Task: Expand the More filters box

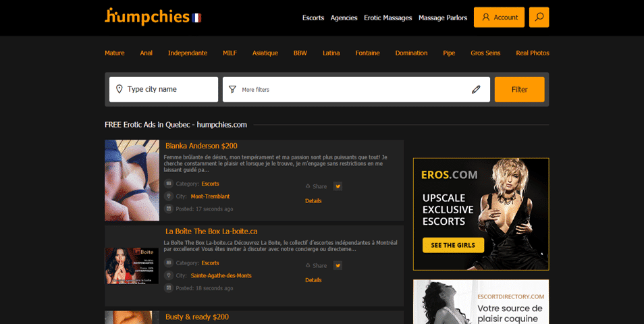Action: pyautogui.click(x=356, y=89)
